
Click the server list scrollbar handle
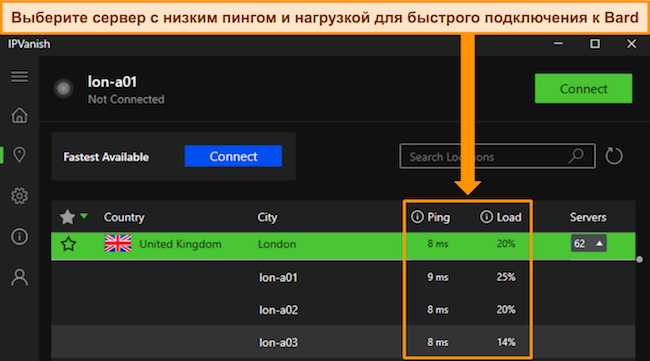coord(640,259)
